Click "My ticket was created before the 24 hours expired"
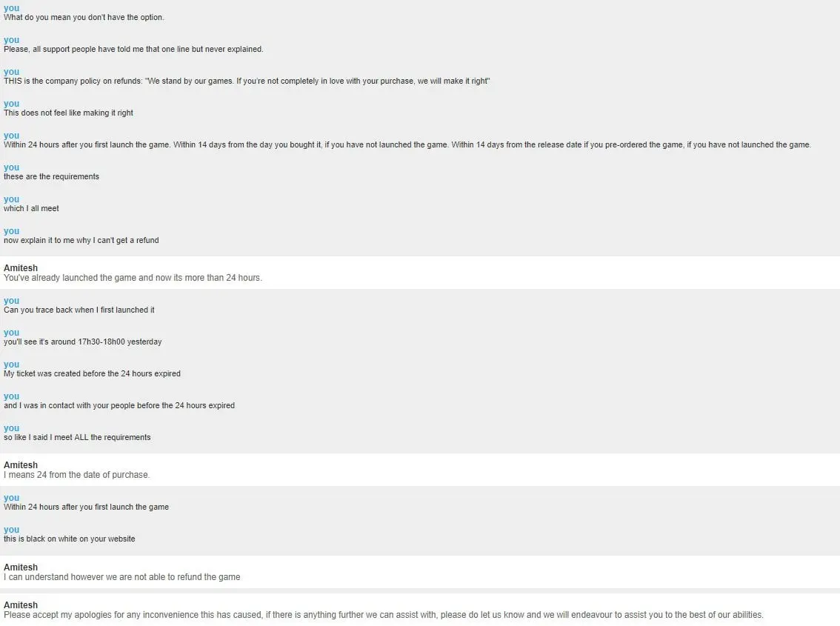Screen dimensions: 840x626 click(x=92, y=373)
